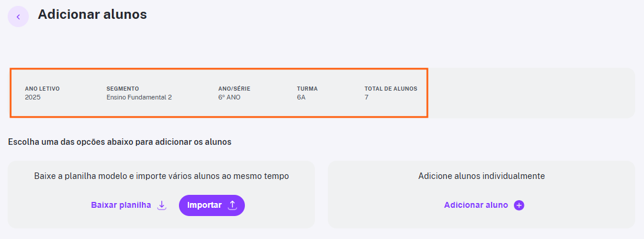The image size is (644, 239).
Task: Click the Importar button label
Action: click(204, 205)
